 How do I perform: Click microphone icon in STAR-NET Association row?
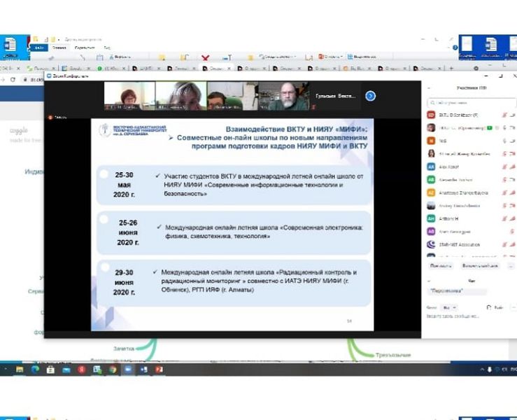tap(504, 244)
